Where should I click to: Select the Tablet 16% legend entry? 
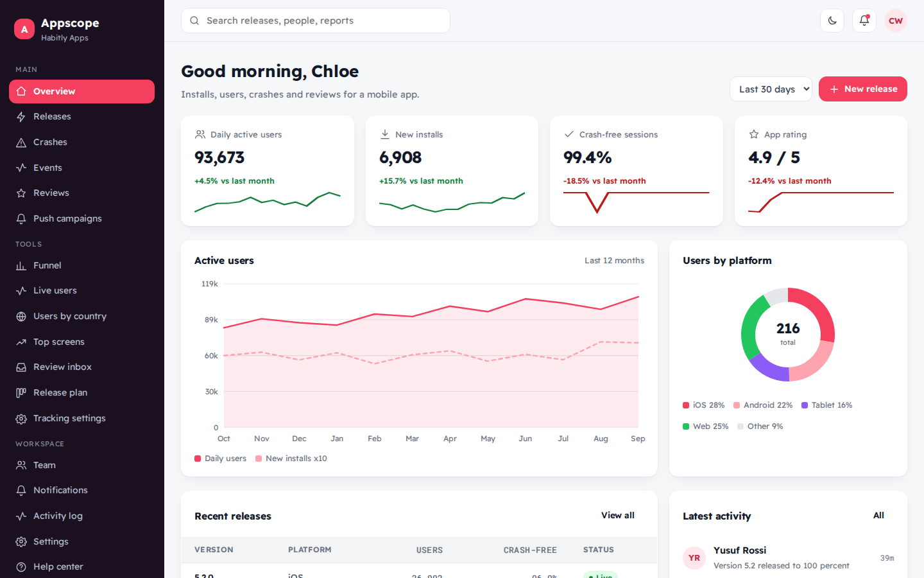pyautogui.click(x=826, y=405)
